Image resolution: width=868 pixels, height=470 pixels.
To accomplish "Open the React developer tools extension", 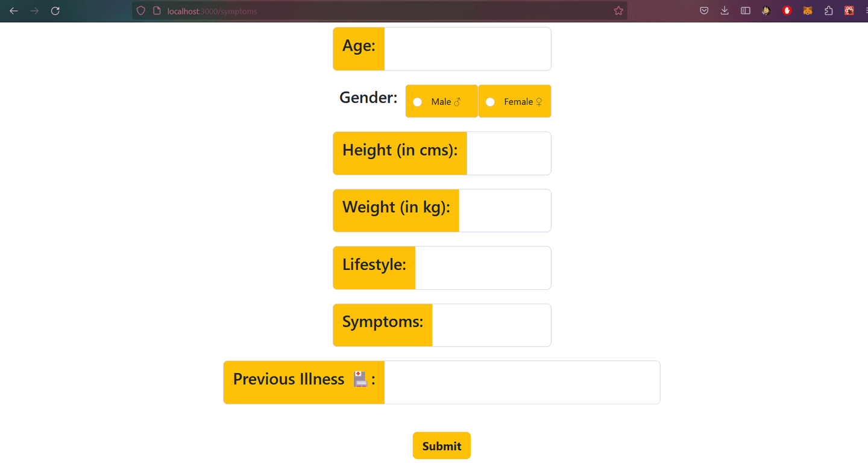I will 849,11.
